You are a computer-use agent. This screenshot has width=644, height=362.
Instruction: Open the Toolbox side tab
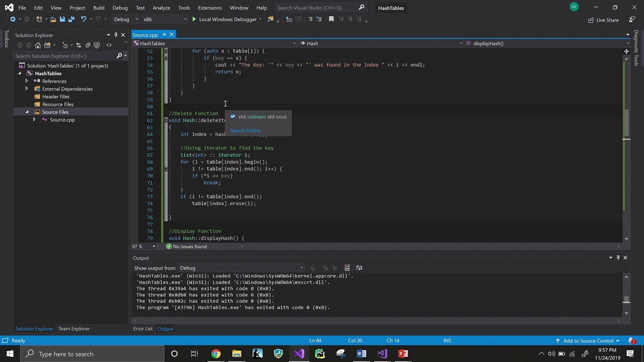(7, 39)
